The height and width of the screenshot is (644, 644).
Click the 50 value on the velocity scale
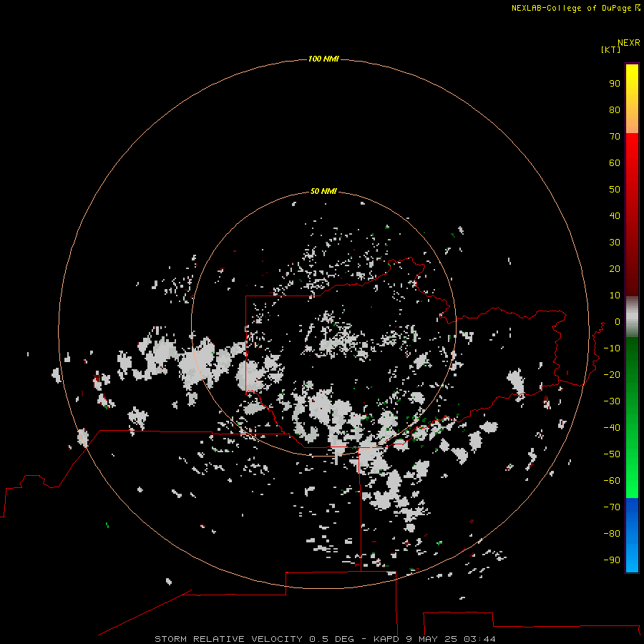pyautogui.click(x=615, y=190)
